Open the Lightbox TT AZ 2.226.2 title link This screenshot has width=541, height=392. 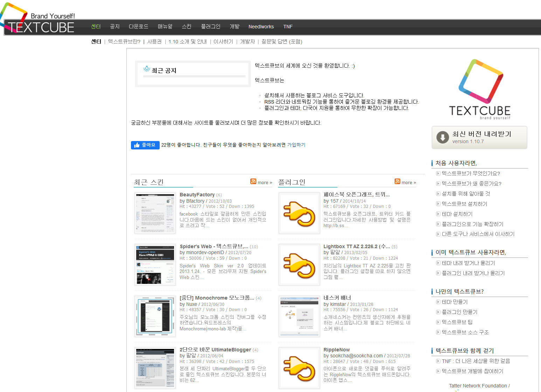tap(356, 246)
